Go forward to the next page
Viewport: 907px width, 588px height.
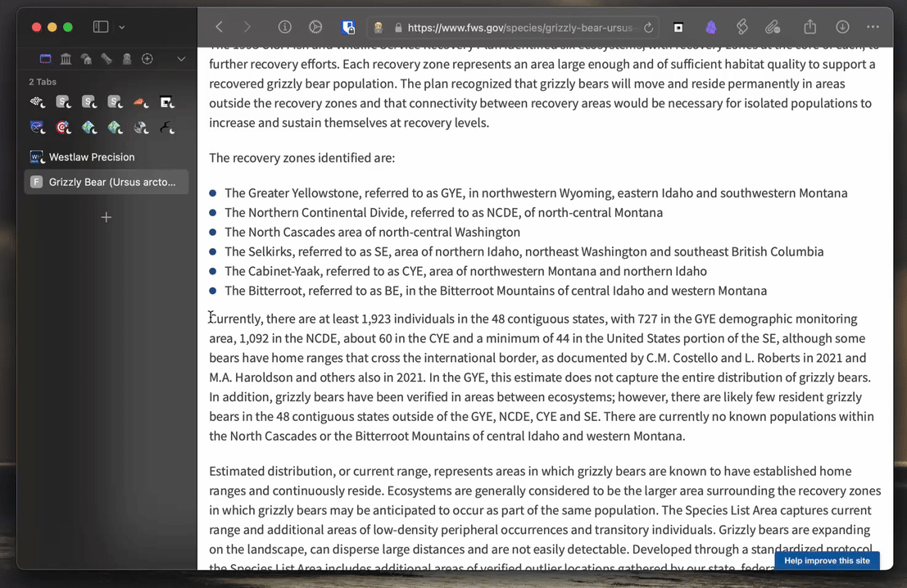tap(247, 26)
